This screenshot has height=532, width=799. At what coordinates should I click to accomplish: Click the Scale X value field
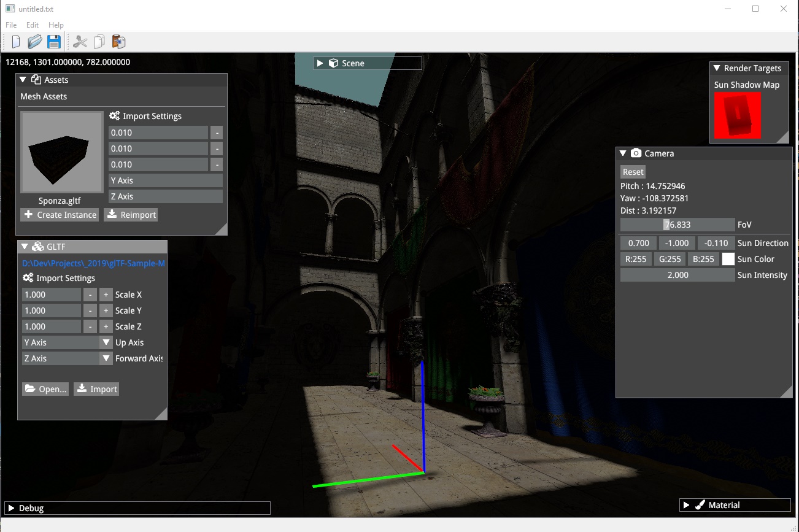coord(52,295)
